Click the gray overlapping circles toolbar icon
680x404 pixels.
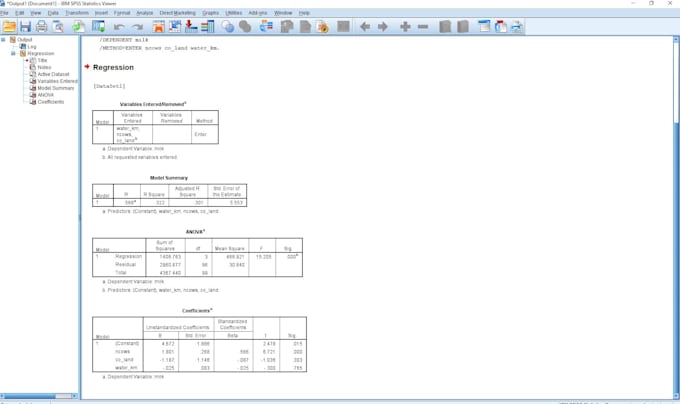tap(245, 26)
